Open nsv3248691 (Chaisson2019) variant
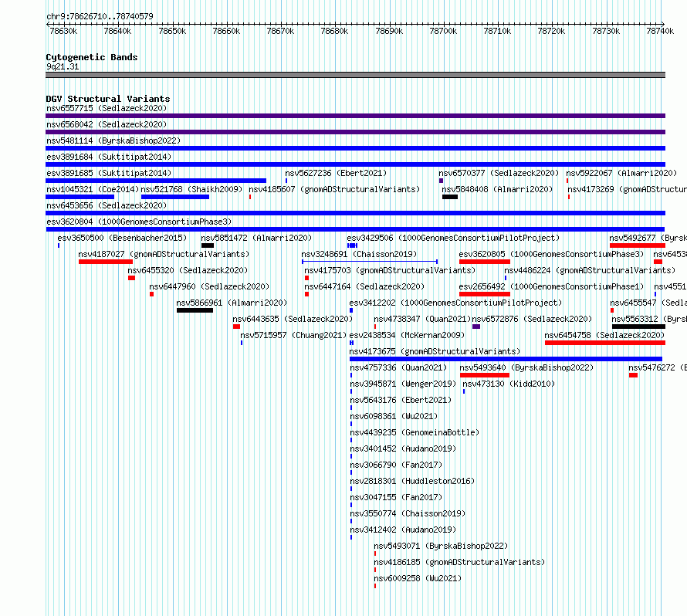 [x=359, y=254]
